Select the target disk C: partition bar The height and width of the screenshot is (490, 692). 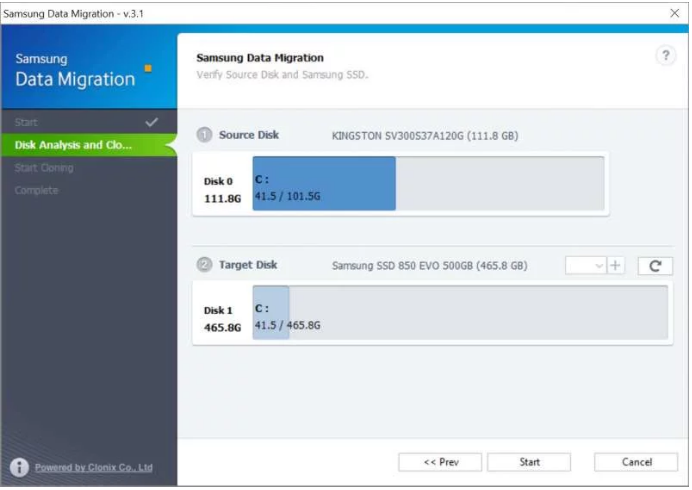click(x=271, y=313)
